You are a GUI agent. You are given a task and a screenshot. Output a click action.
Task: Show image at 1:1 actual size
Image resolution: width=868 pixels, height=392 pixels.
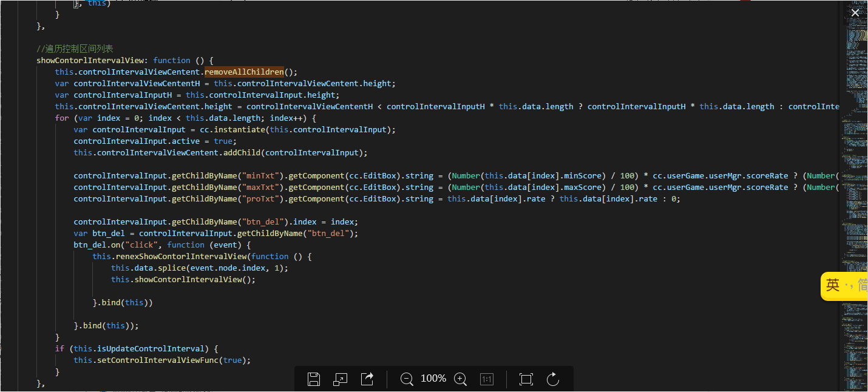487,379
